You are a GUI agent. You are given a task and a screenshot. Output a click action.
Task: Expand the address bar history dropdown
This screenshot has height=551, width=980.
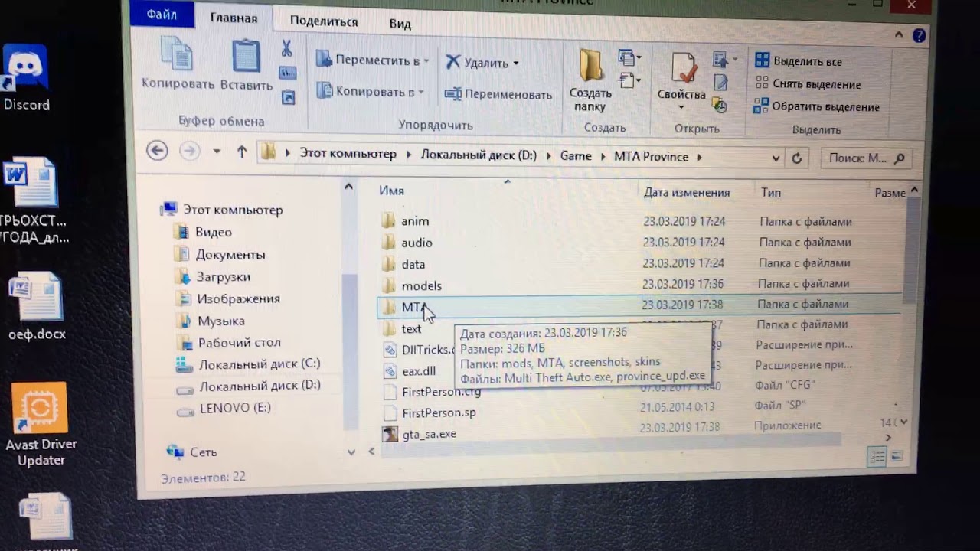pos(776,158)
